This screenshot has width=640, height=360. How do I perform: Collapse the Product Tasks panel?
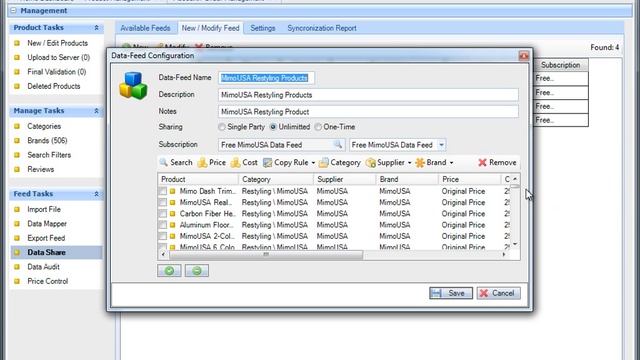pos(96,28)
